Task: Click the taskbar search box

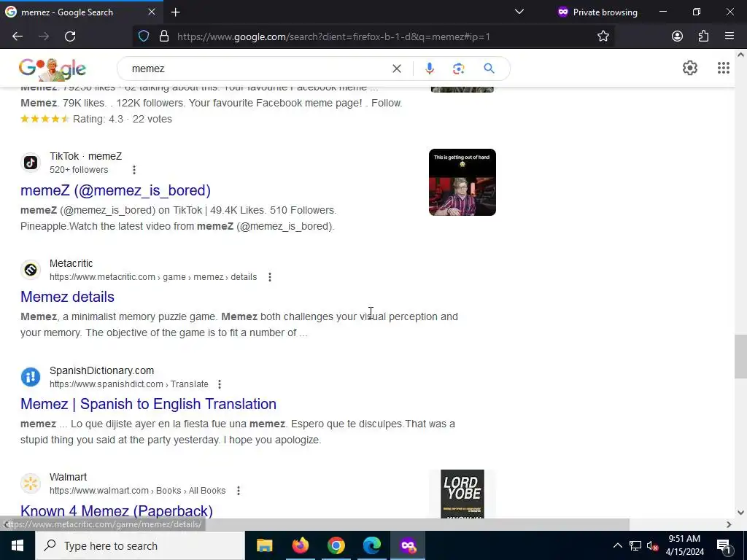Action: point(139,545)
